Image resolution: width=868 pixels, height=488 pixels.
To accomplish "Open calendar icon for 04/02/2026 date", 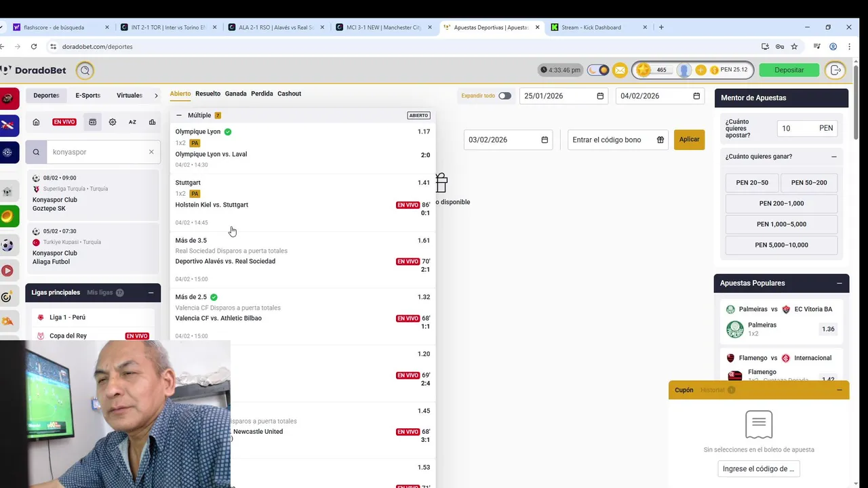I will (x=696, y=96).
